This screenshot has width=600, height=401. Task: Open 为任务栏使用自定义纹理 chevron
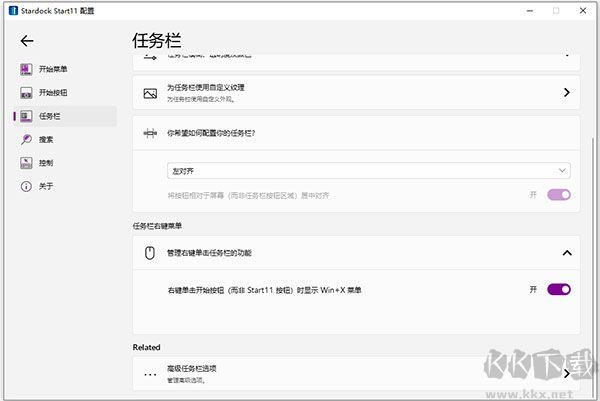(x=567, y=92)
